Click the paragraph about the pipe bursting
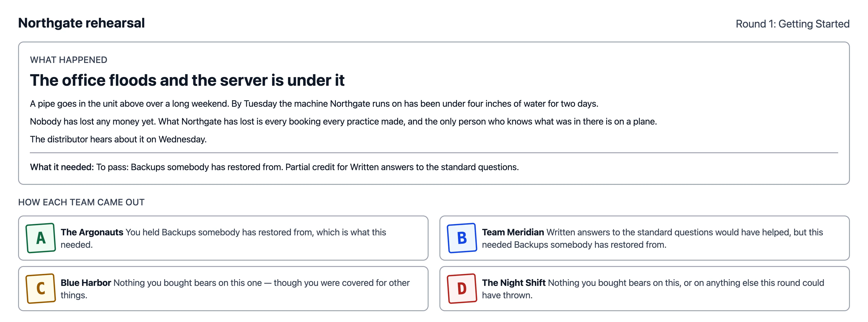This screenshot has width=868, height=322. [314, 104]
